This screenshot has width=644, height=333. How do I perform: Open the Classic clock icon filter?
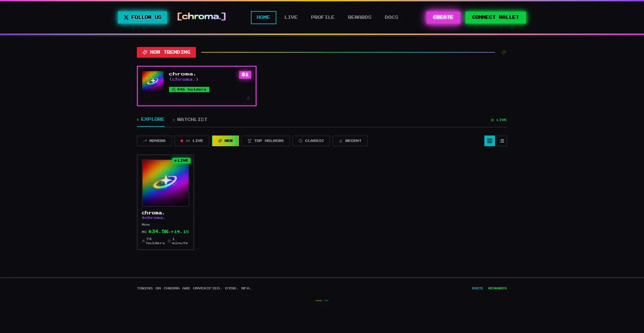[301, 141]
